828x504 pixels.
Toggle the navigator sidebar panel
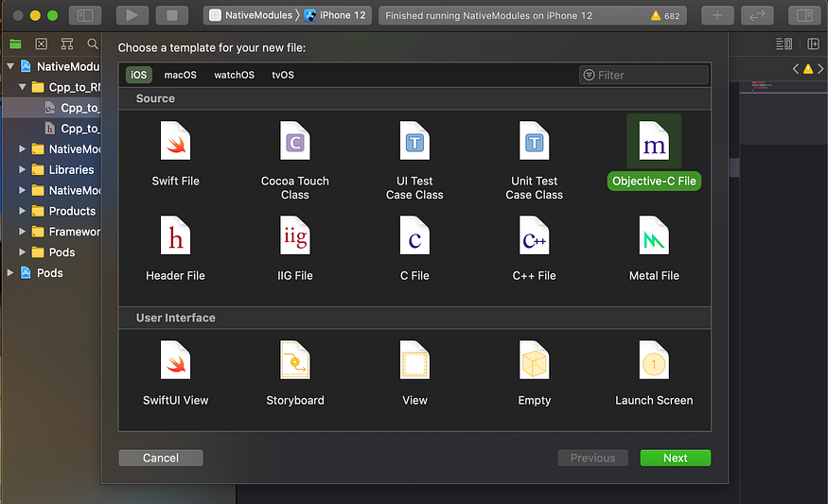point(85,15)
